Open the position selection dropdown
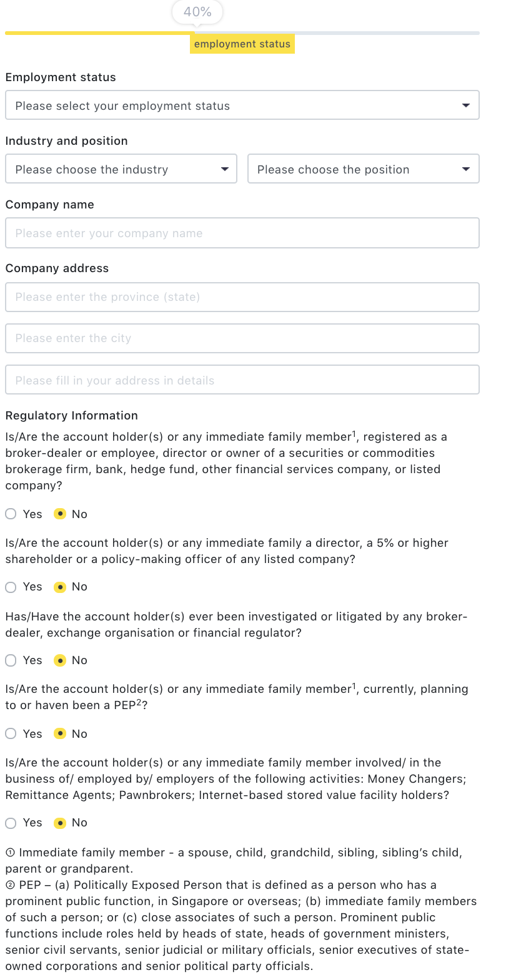 (363, 169)
